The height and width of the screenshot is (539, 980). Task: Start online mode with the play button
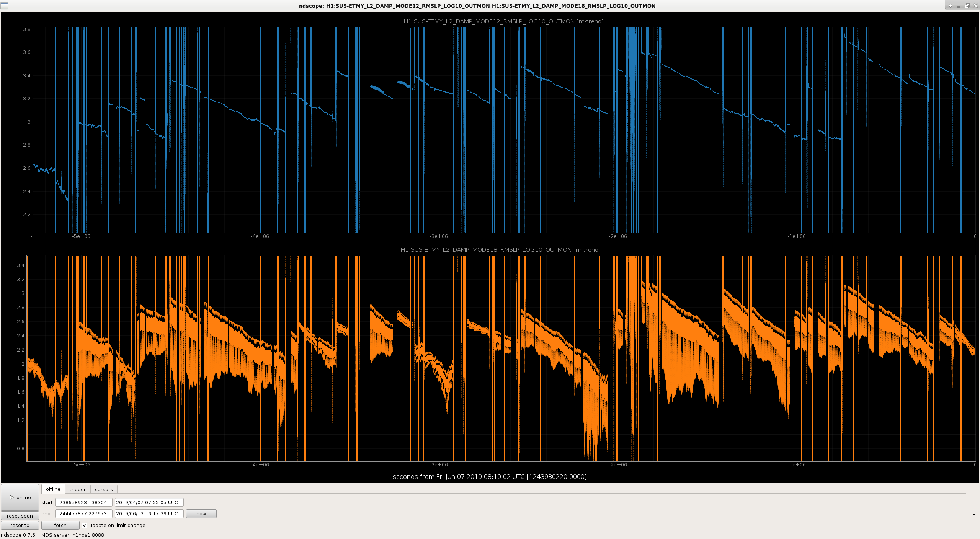click(x=20, y=497)
